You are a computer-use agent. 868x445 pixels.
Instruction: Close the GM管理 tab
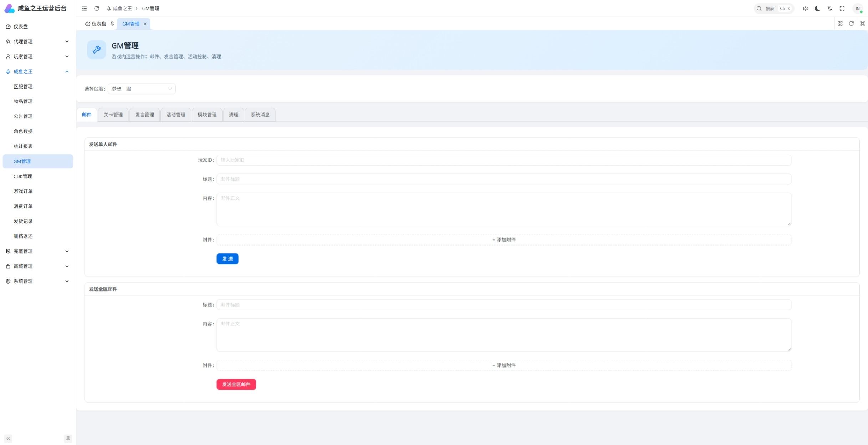click(x=145, y=24)
